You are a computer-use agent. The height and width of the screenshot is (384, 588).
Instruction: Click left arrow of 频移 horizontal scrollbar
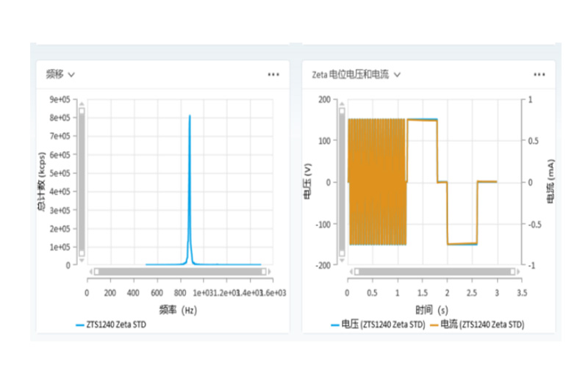pos(90,272)
